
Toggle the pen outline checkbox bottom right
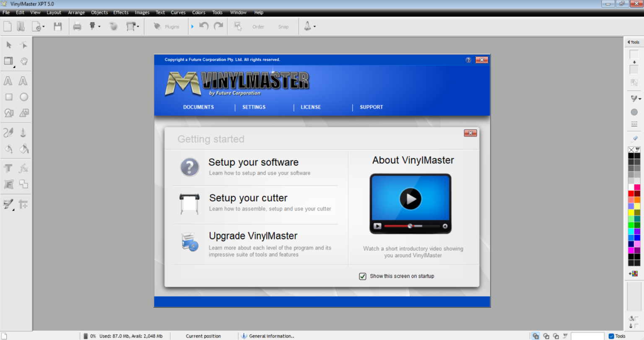[636, 326]
